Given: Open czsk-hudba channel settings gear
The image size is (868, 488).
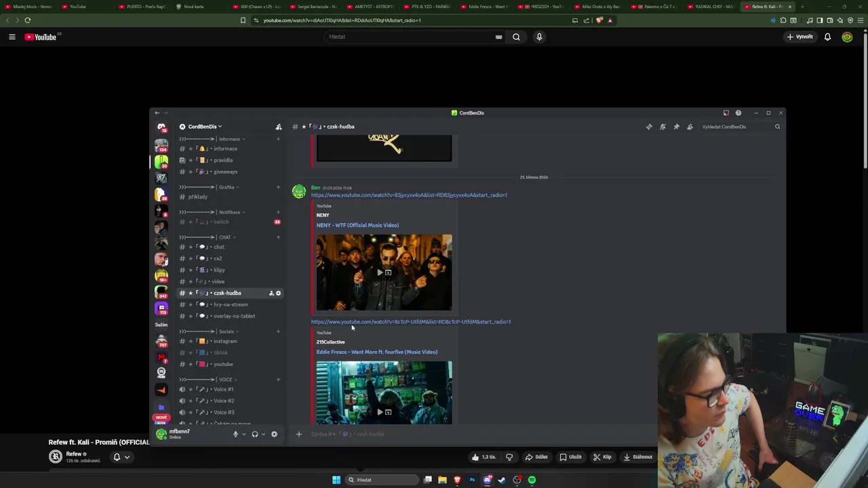Looking at the screenshot, I should coord(278,293).
